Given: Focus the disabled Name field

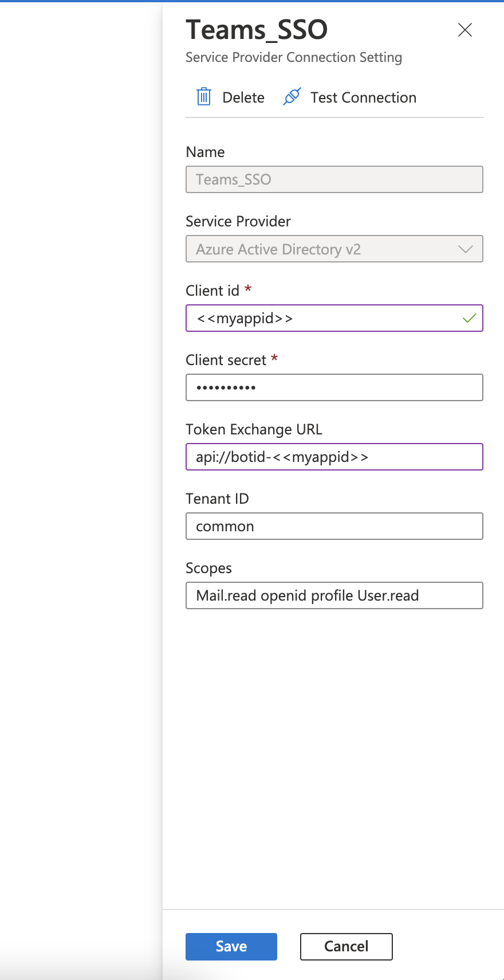Looking at the screenshot, I should coord(334,179).
